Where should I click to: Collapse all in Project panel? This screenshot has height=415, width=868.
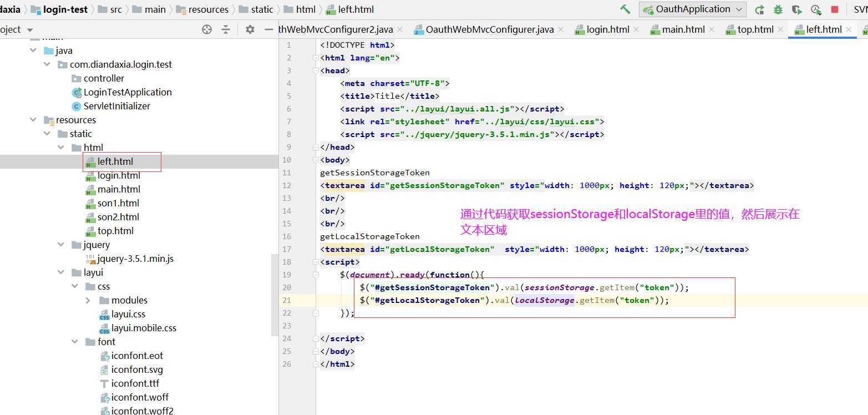tap(226, 29)
